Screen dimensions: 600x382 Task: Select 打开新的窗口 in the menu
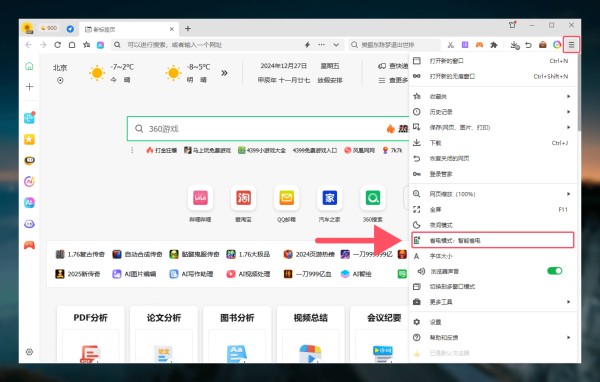(493, 61)
